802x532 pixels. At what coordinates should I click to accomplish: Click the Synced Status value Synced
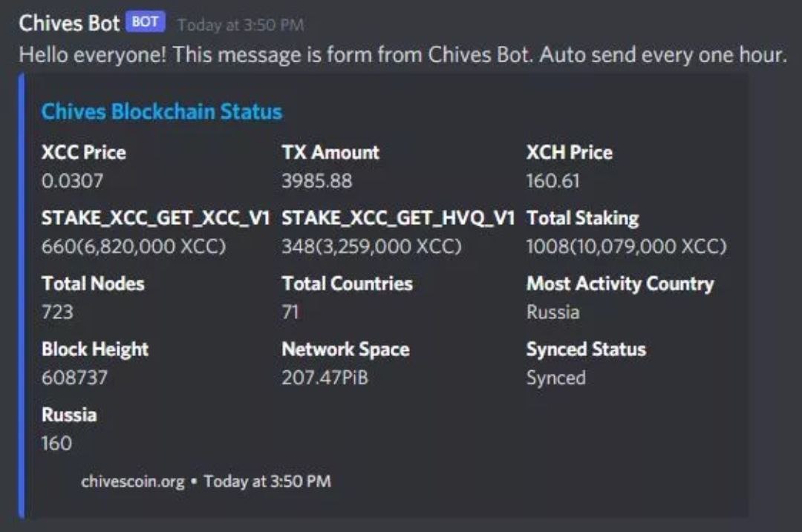tap(556, 378)
